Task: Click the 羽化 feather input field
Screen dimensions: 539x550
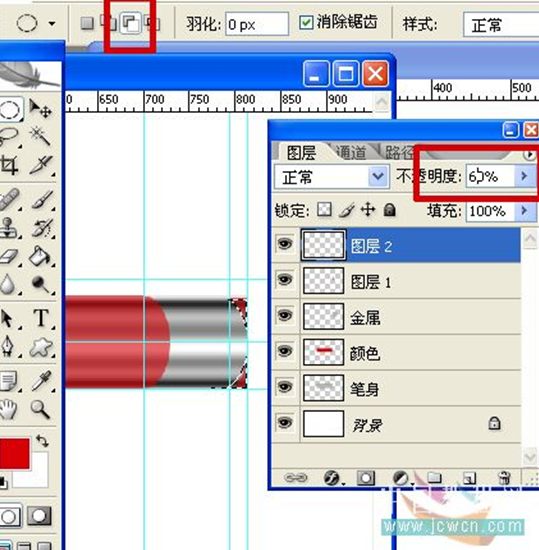Action: point(257,24)
